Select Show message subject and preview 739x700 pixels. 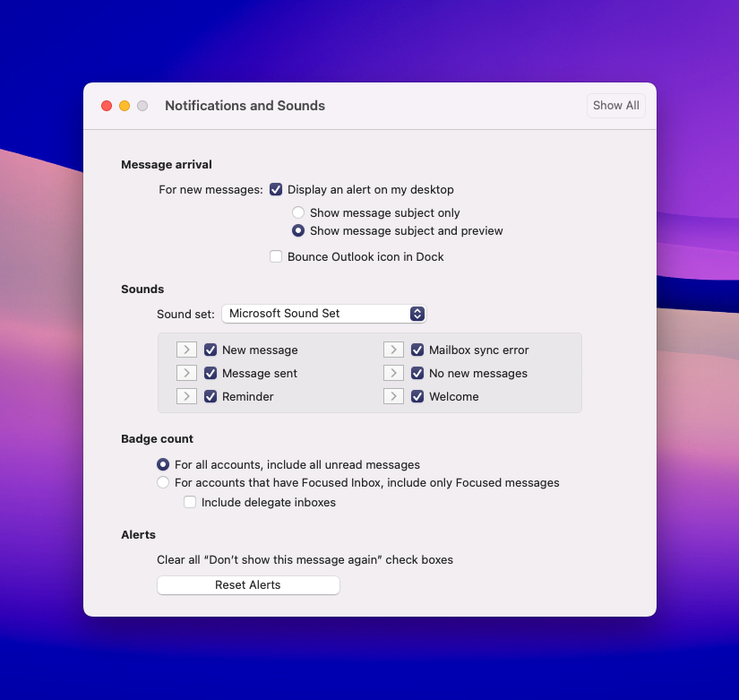pyautogui.click(x=298, y=230)
